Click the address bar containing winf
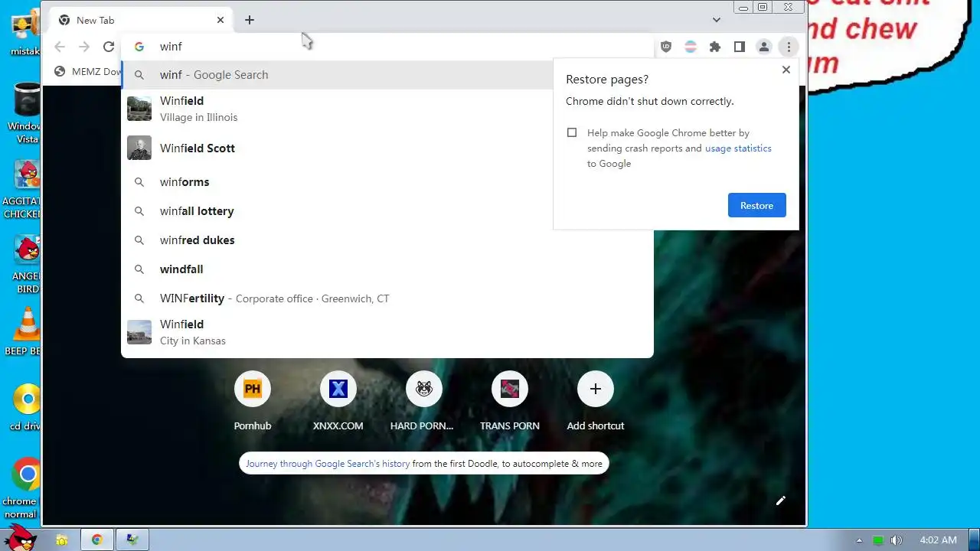Screen dimensions: 980x551 click(387, 47)
